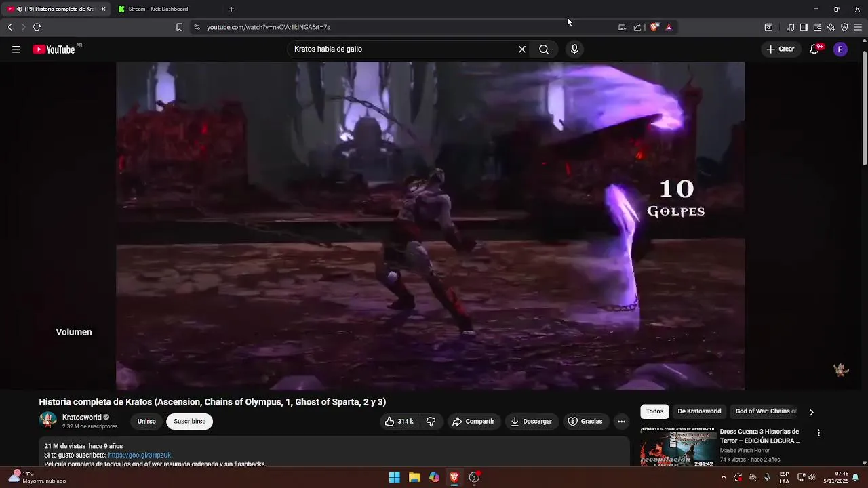Viewport: 868px width, 488px height.
Task: Open Brave Rewards triangle icon
Action: 669,27
